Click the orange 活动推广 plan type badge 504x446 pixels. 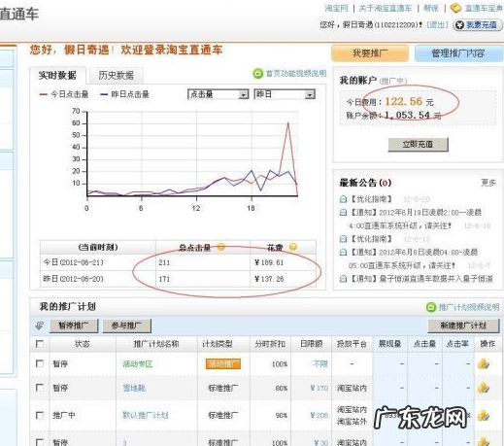223,364
